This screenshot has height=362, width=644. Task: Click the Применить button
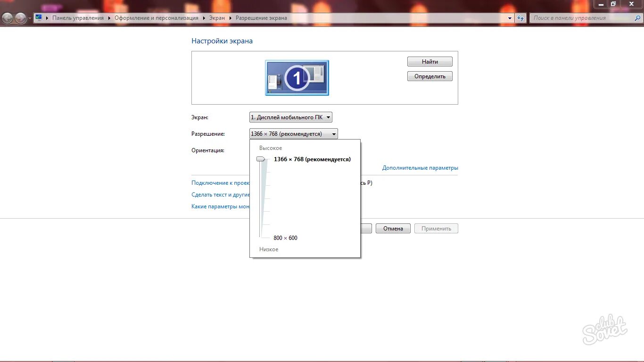click(436, 229)
